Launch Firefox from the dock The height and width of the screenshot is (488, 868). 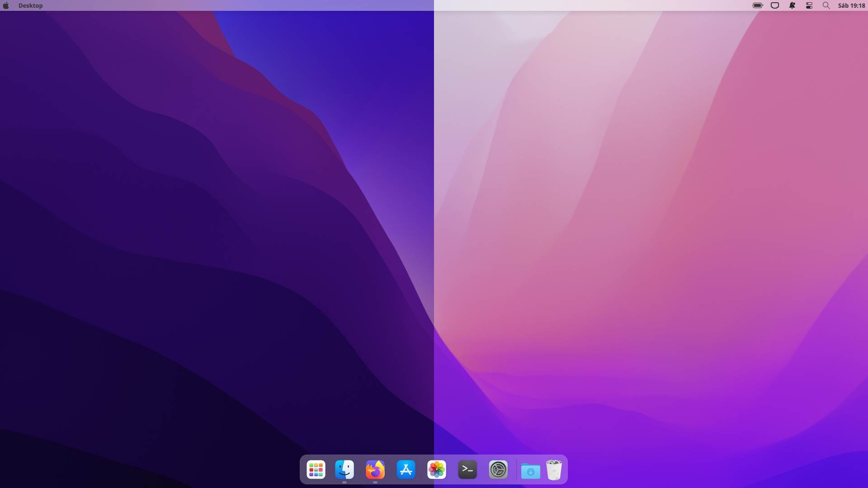tap(375, 469)
